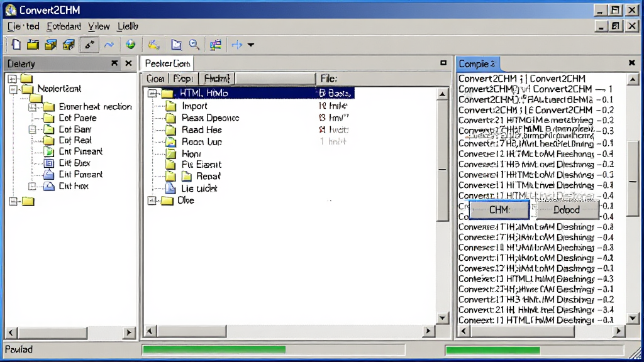Collapse the HTML Himb root node
The image size is (644, 362).
point(152,93)
